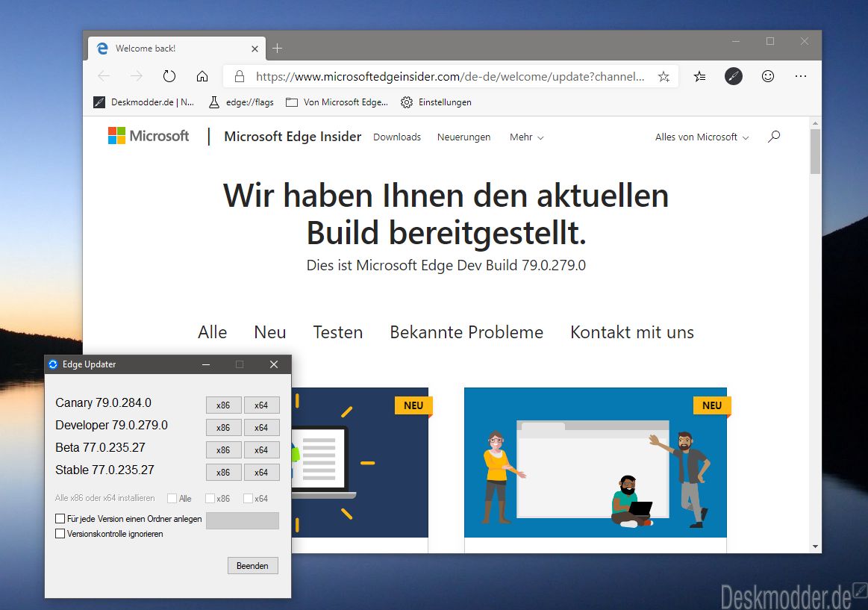Expand Alles von Microsoft dropdown
The image size is (868, 610).
tap(702, 137)
